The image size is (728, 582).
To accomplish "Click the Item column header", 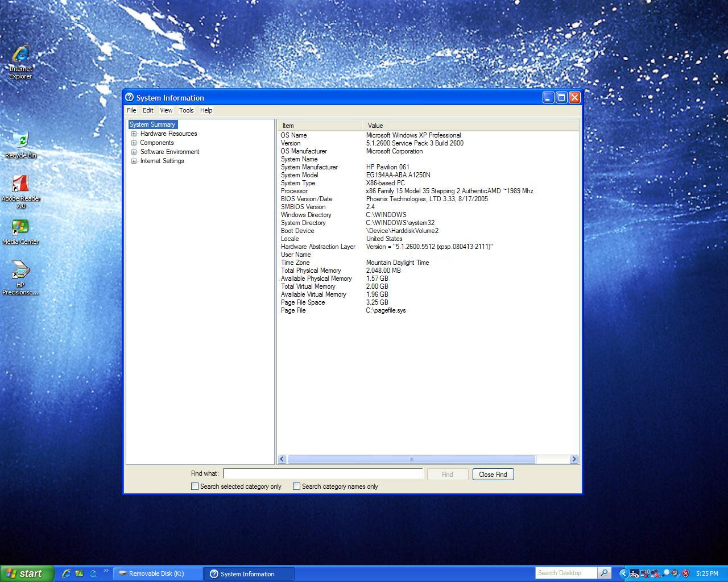I will pyautogui.click(x=320, y=126).
